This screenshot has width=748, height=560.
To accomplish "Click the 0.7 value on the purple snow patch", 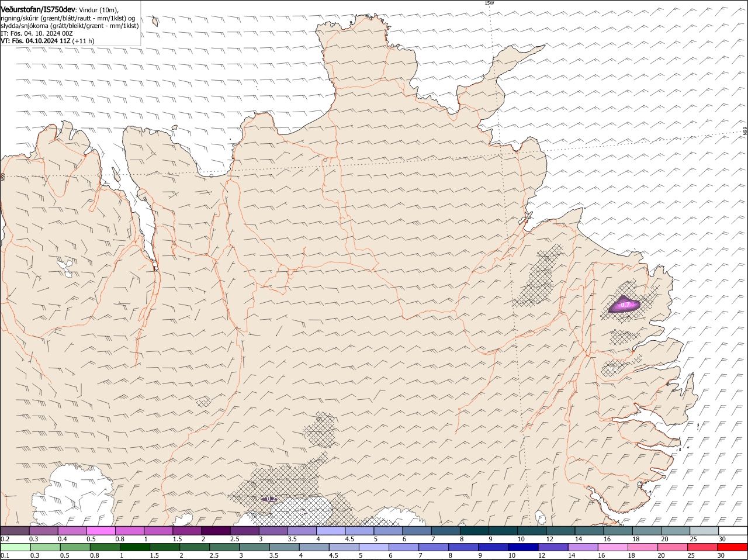I will coord(625,305).
